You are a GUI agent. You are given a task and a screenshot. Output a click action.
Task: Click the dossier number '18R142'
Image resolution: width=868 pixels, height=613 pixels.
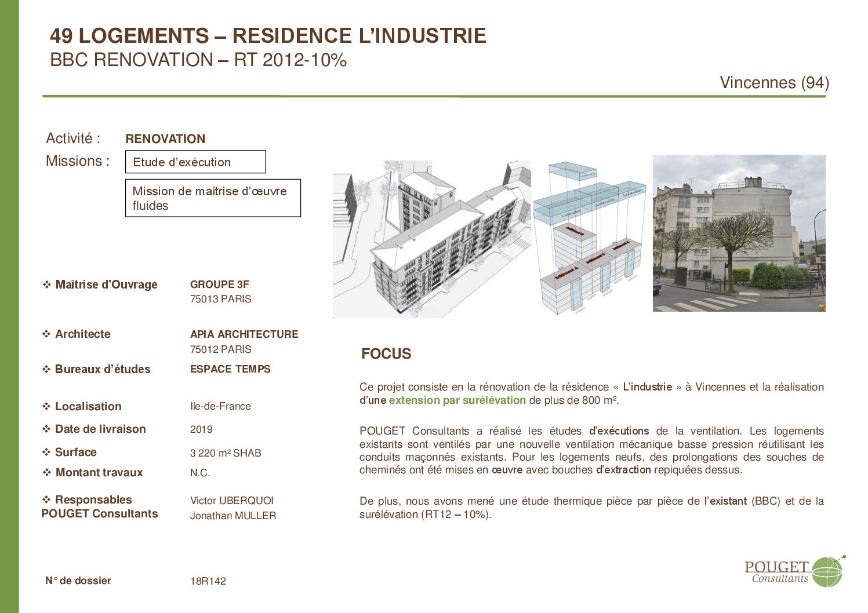[x=208, y=581]
